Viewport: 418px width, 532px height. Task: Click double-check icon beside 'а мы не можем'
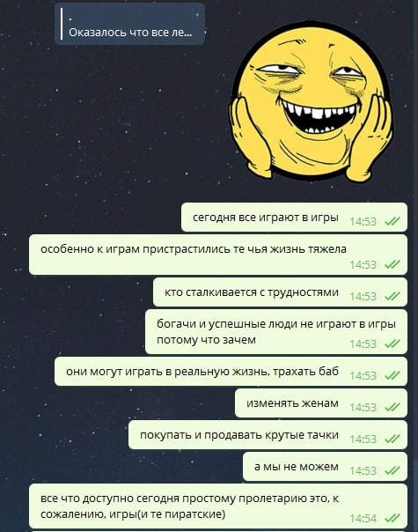(392, 470)
